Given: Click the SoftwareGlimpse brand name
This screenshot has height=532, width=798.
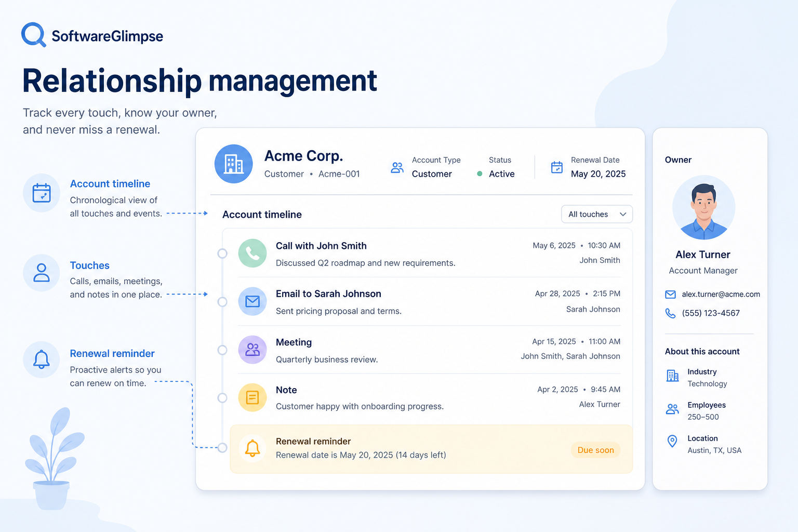Looking at the screenshot, I should click(107, 36).
